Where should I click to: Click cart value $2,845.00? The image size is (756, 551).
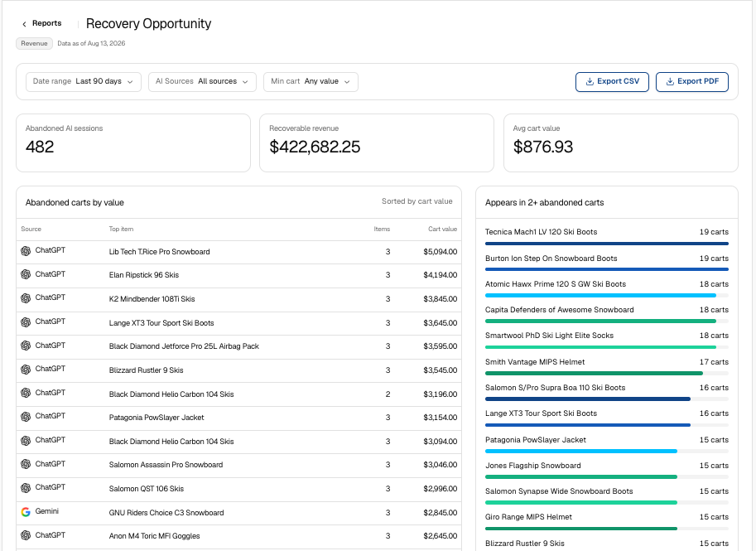[441, 513]
